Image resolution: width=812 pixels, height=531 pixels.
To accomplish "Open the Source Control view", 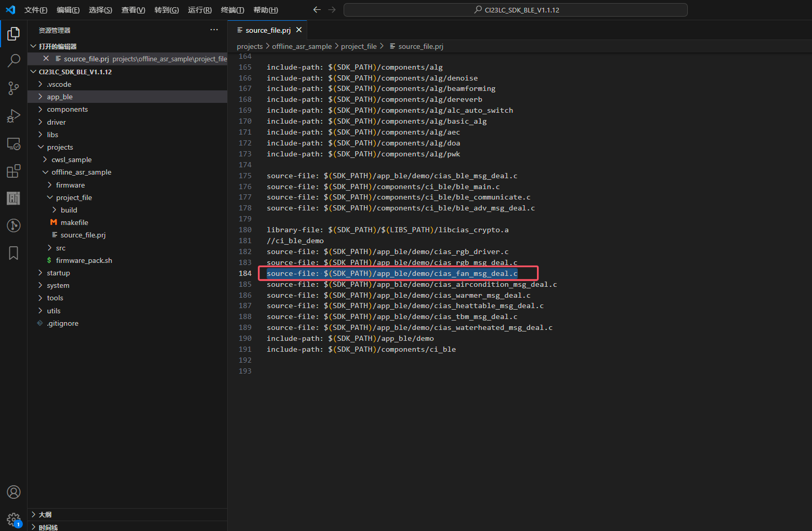I will [x=14, y=88].
